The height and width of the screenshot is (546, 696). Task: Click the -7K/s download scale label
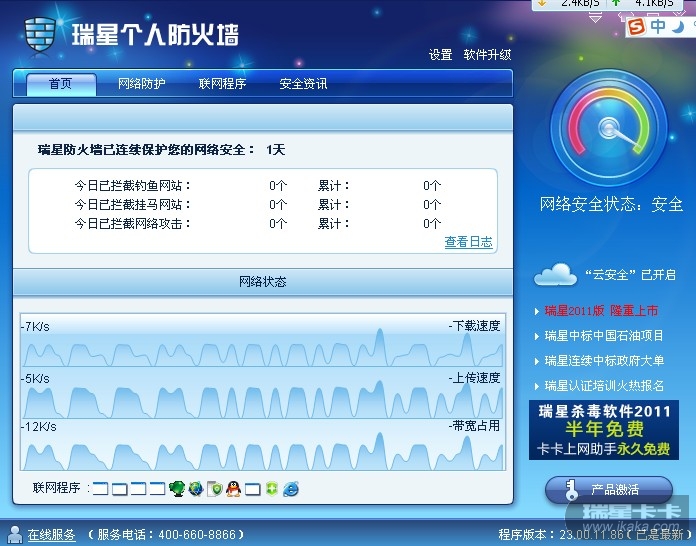35,327
